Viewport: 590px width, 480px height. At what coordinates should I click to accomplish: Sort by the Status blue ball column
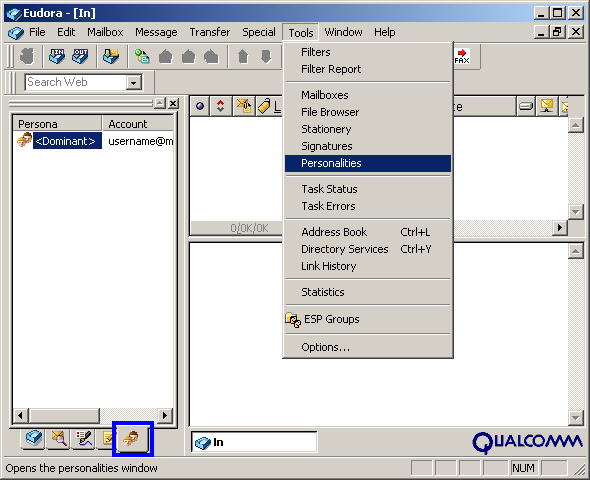click(200, 106)
